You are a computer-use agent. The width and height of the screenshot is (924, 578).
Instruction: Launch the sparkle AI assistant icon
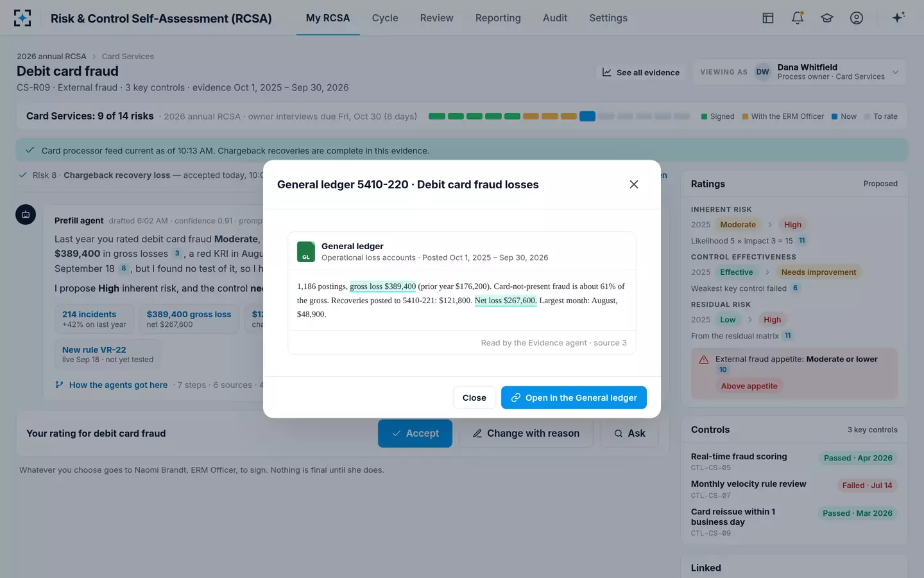tap(898, 17)
